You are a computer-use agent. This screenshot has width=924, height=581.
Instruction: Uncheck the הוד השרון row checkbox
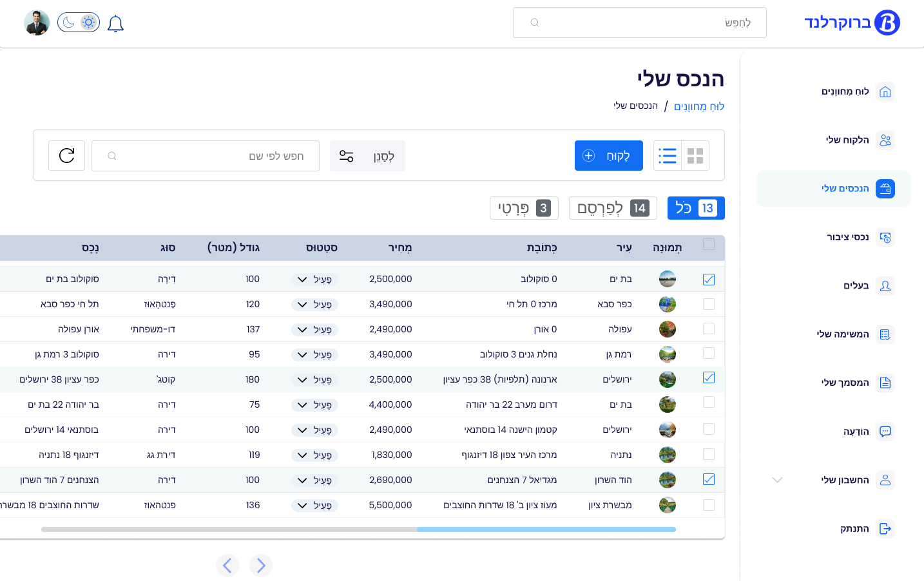pos(709,479)
